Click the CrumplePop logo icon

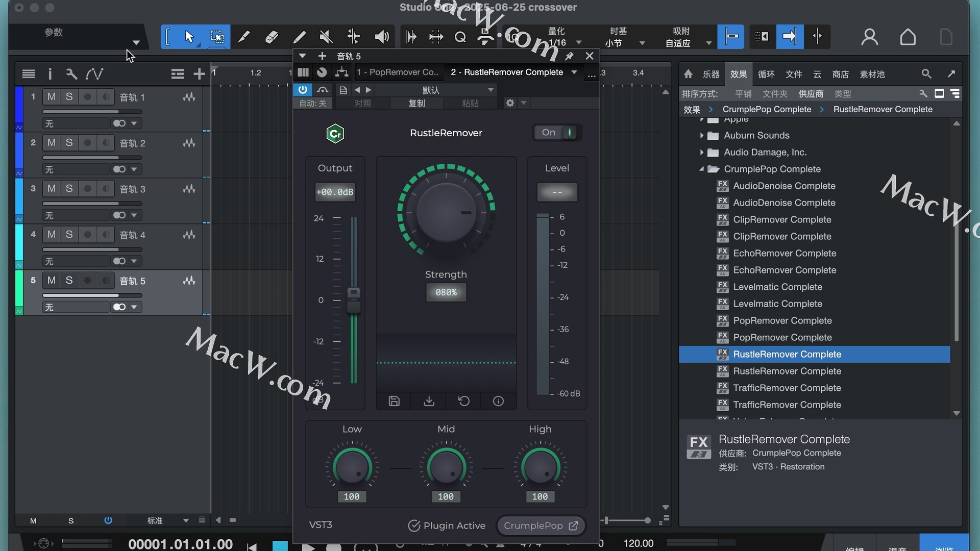(x=335, y=134)
